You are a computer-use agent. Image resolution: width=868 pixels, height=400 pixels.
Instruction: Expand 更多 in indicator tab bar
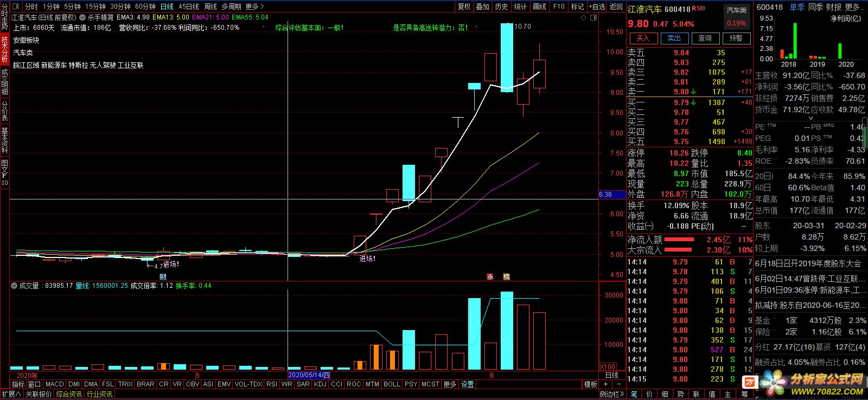click(x=450, y=384)
